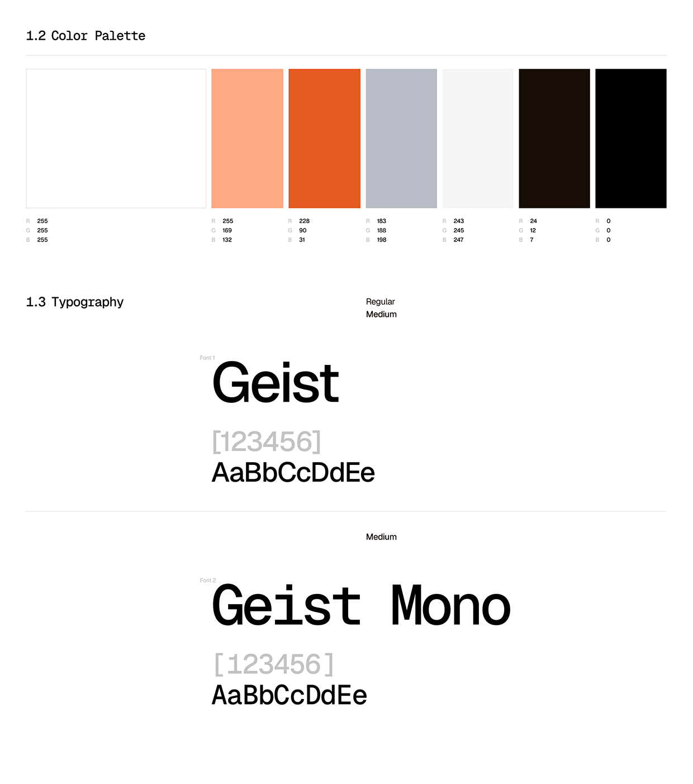Viewport: 693px width, 784px height.
Task: Click the large "Geist Mono" title
Action: tap(361, 606)
